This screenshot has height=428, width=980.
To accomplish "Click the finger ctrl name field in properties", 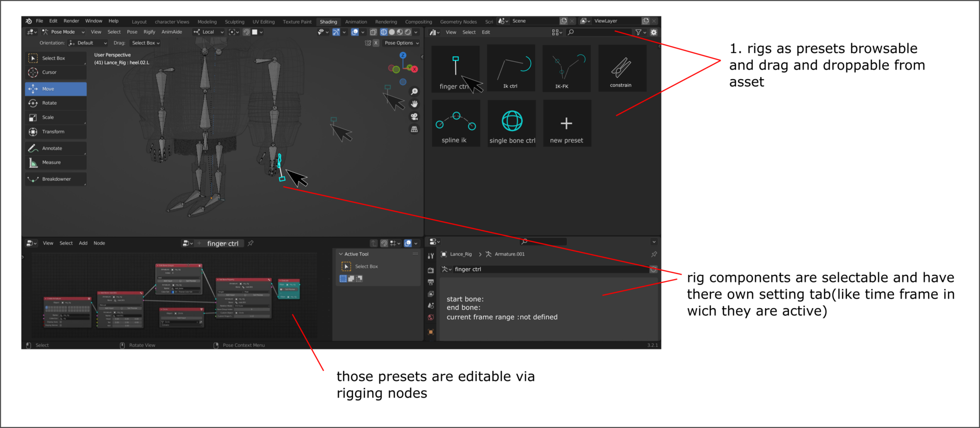I will point(550,270).
